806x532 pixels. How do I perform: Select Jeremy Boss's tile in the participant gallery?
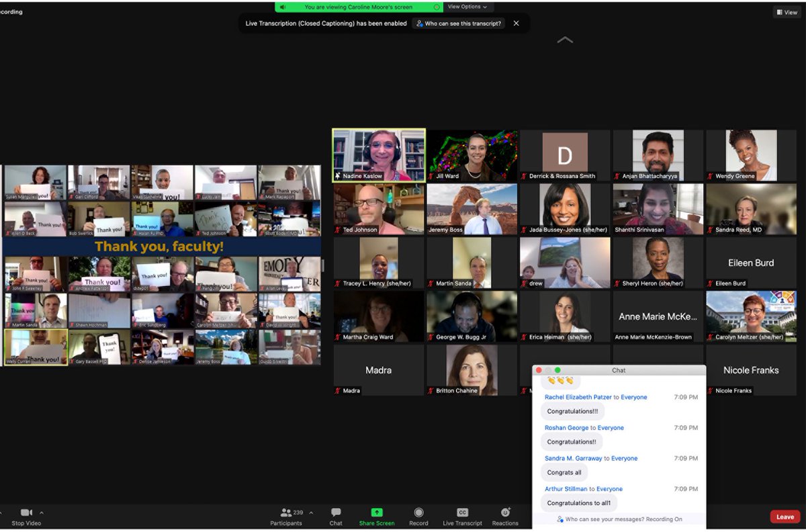[472, 209]
